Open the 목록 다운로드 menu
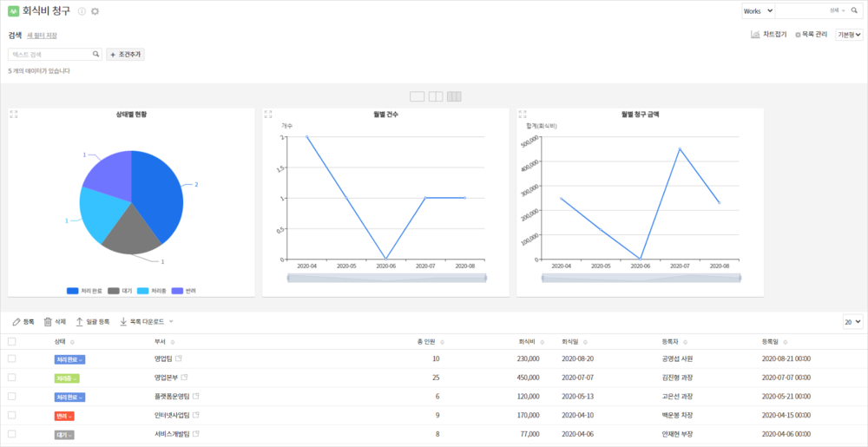 click(146, 321)
